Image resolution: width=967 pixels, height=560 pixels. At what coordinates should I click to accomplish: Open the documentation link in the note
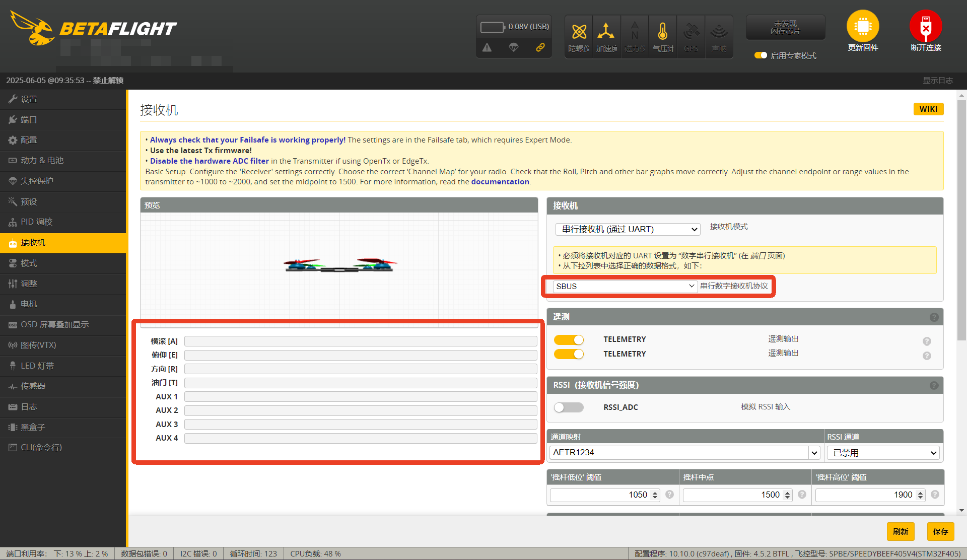click(500, 182)
